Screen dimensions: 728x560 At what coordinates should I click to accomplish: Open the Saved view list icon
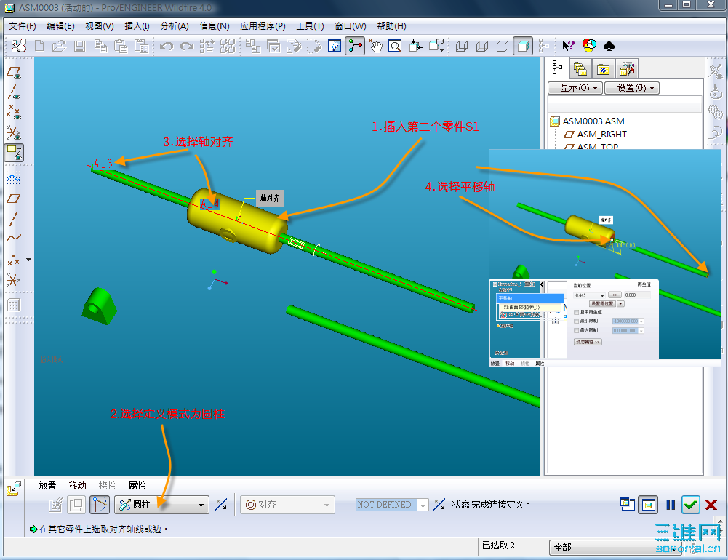coord(436,46)
